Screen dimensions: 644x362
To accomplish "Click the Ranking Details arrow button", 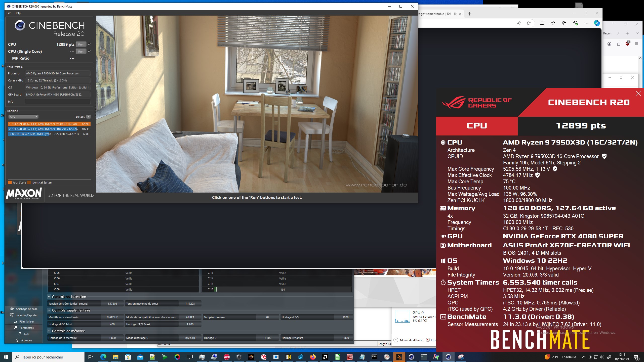I will (88, 117).
